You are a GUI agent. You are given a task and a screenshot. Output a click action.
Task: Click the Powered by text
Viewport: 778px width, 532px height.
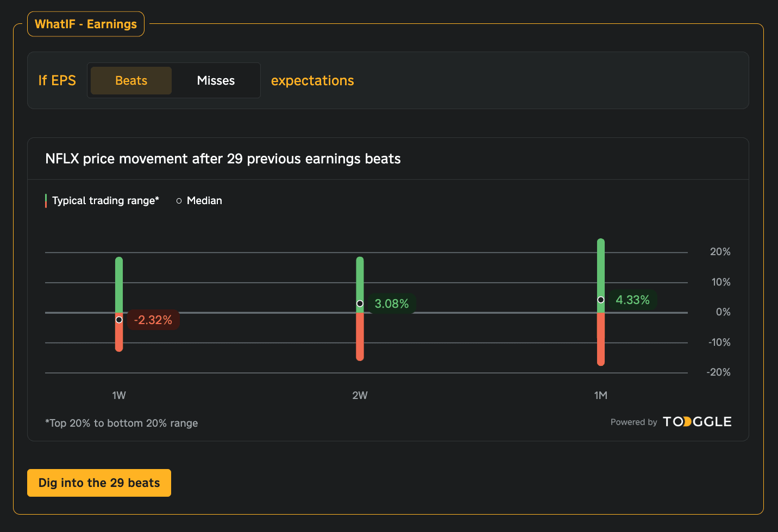(x=633, y=422)
